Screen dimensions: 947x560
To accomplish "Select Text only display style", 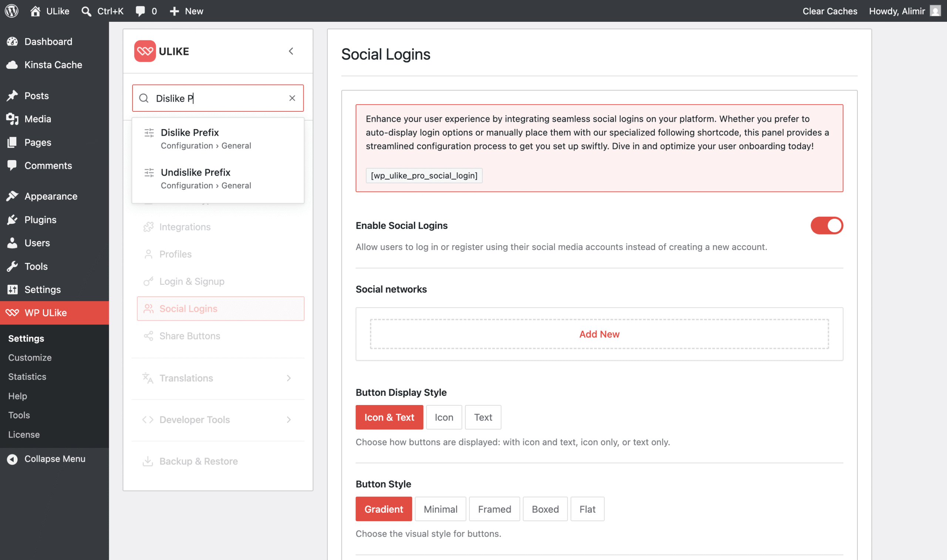I will coord(483,417).
